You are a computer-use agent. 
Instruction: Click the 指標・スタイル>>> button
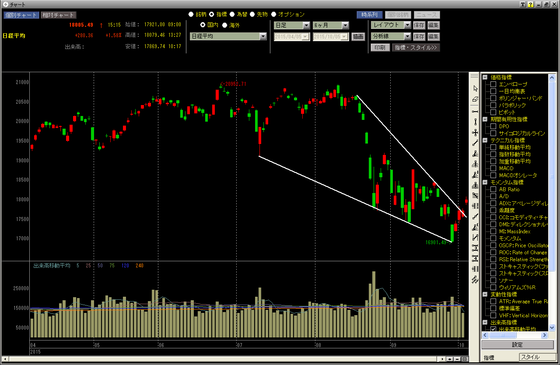point(416,48)
